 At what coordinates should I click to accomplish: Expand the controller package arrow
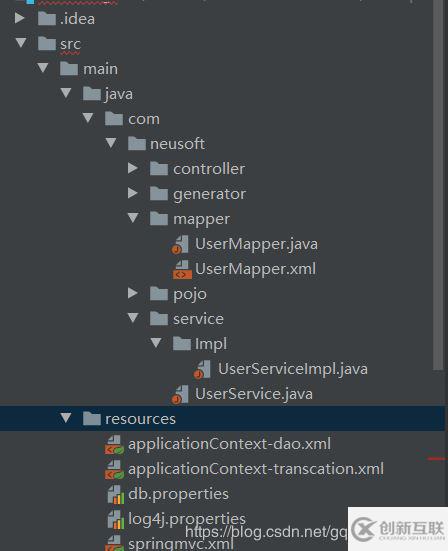(133, 168)
